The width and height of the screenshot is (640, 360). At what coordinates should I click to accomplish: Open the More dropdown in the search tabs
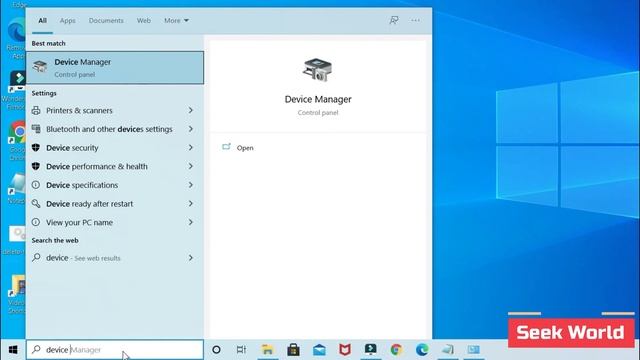point(176,20)
